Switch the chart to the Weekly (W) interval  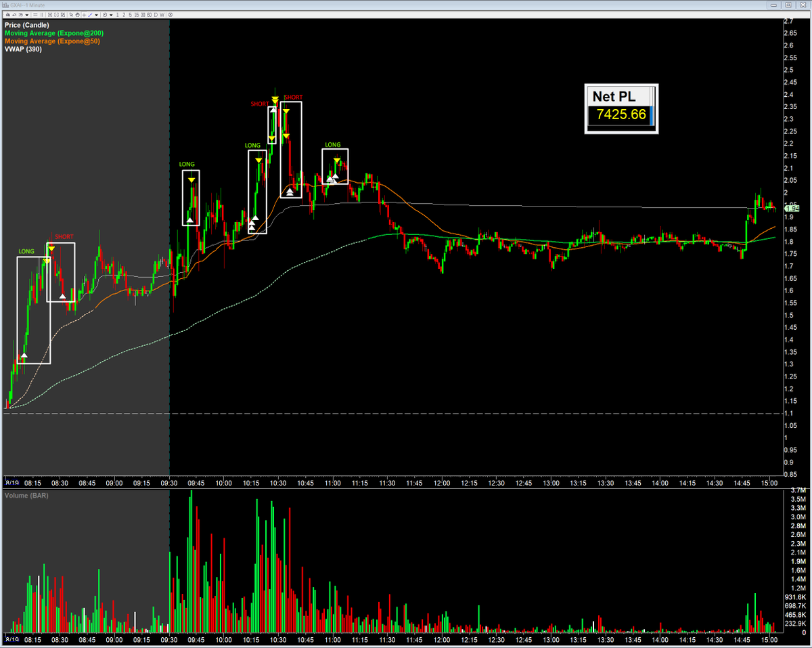click(162, 15)
